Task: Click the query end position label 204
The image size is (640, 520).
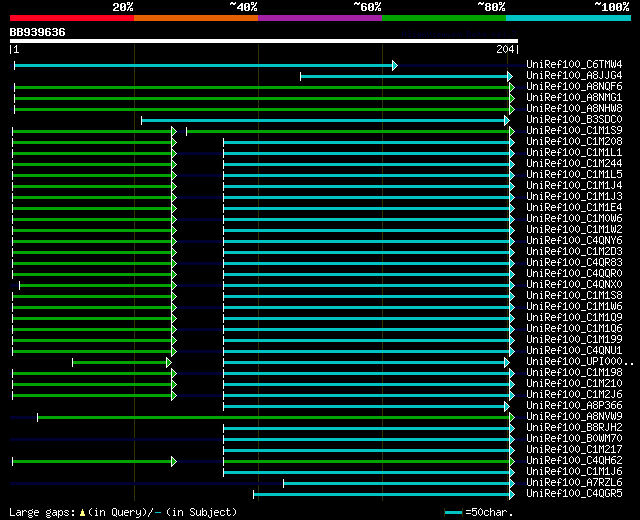Action: pyautogui.click(x=505, y=49)
